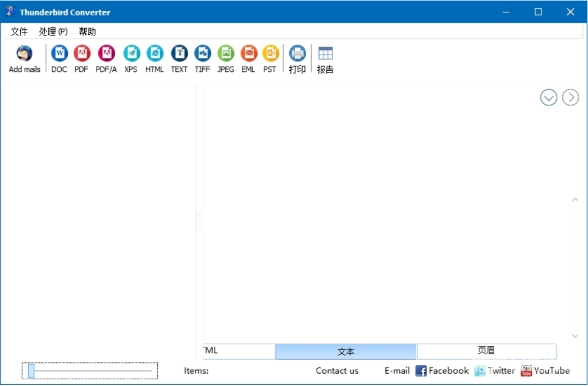Screen dimensions: 588x386
Task: Choose the TIFF format icon
Action: pos(203,54)
